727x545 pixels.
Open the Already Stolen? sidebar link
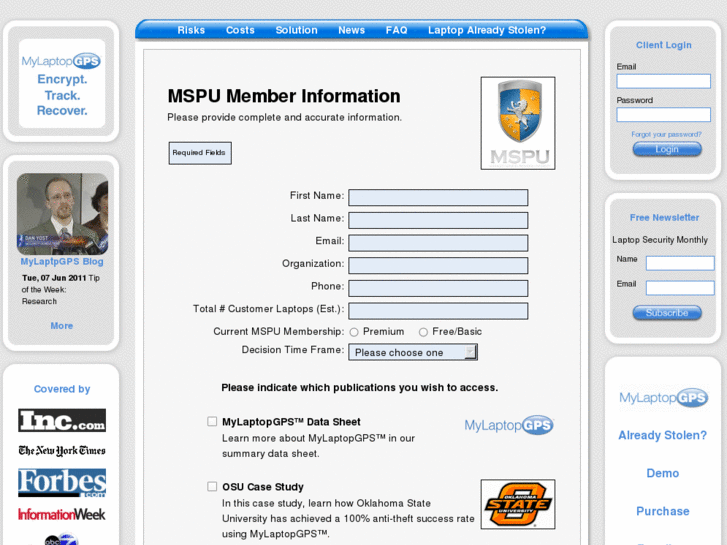(x=663, y=435)
